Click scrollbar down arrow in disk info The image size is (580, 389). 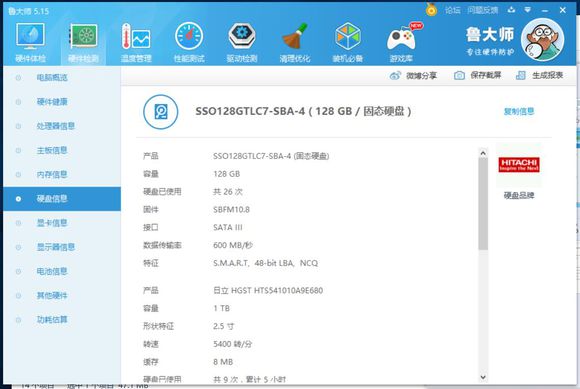point(483,377)
